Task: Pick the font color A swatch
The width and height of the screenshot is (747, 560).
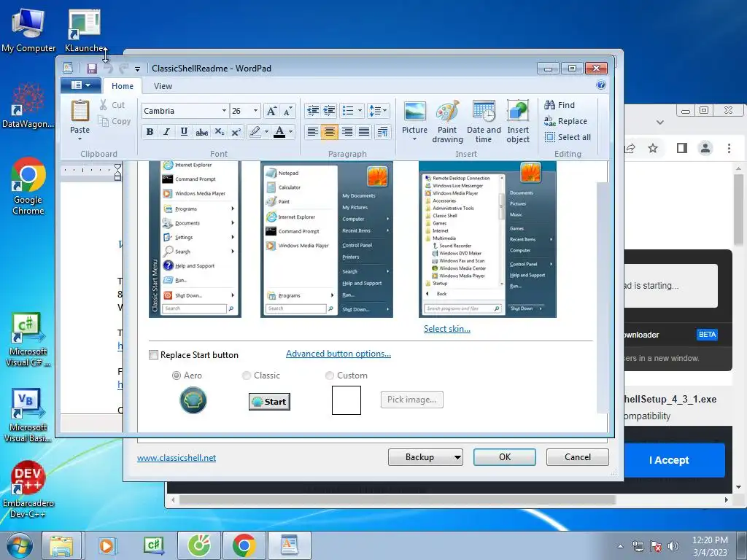Action: pos(279,132)
